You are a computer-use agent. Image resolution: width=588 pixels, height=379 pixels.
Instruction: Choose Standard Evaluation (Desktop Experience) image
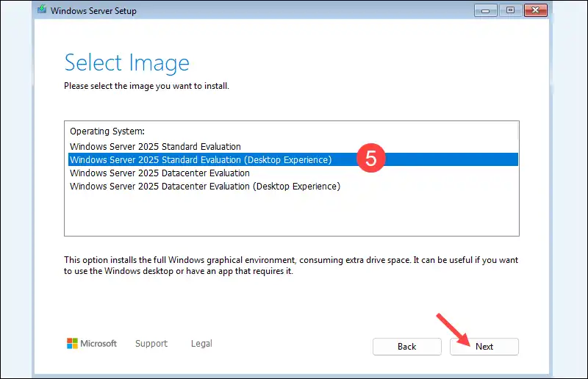pos(201,159)
